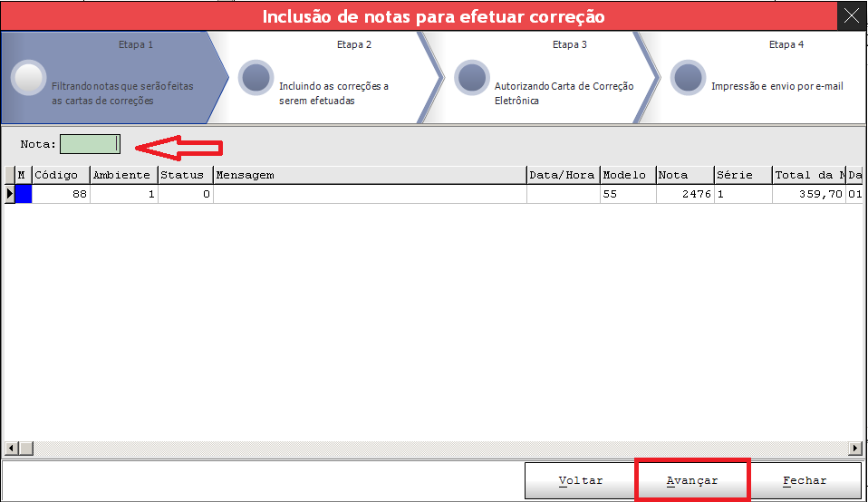Click the Série column header
The image size is (868, 502).
point(744,175)
